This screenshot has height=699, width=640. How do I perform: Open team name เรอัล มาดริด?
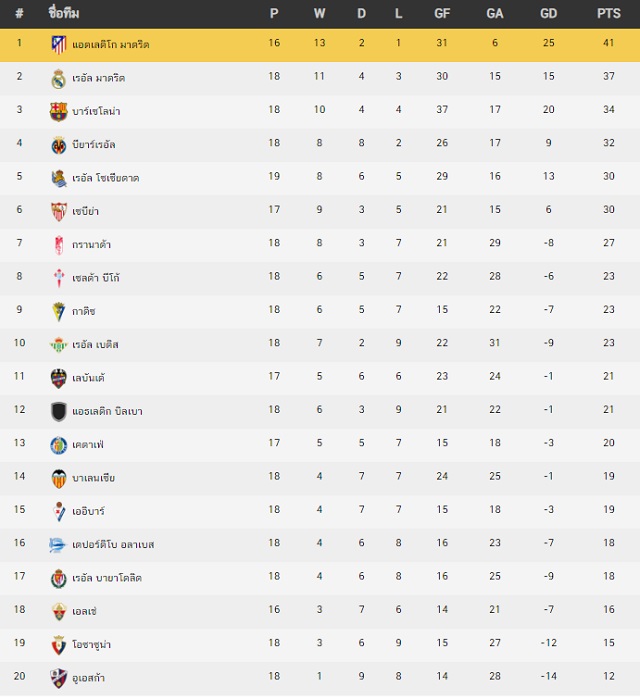(x=98, y=78)
